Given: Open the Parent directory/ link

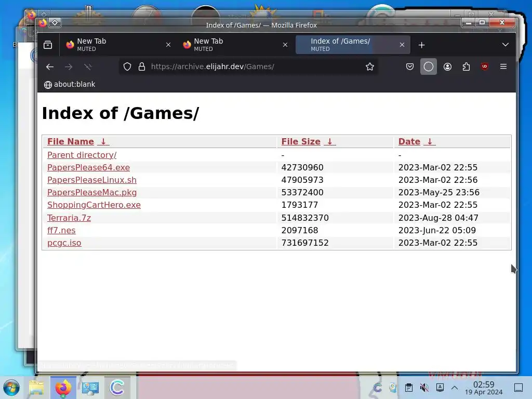Looking at the screenshot, I should pyautogui.click(x=82, y=155).
